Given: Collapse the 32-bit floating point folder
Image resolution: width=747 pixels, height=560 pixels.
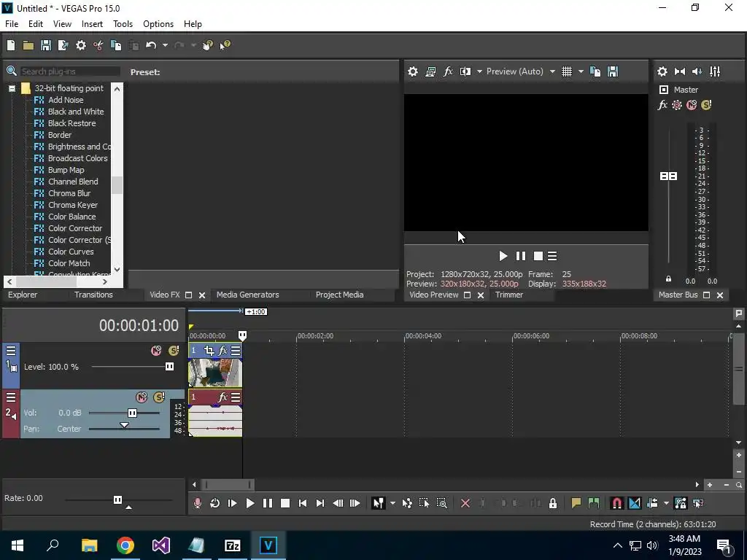Looking at the screenshot, I should click(x=12, y=88).
